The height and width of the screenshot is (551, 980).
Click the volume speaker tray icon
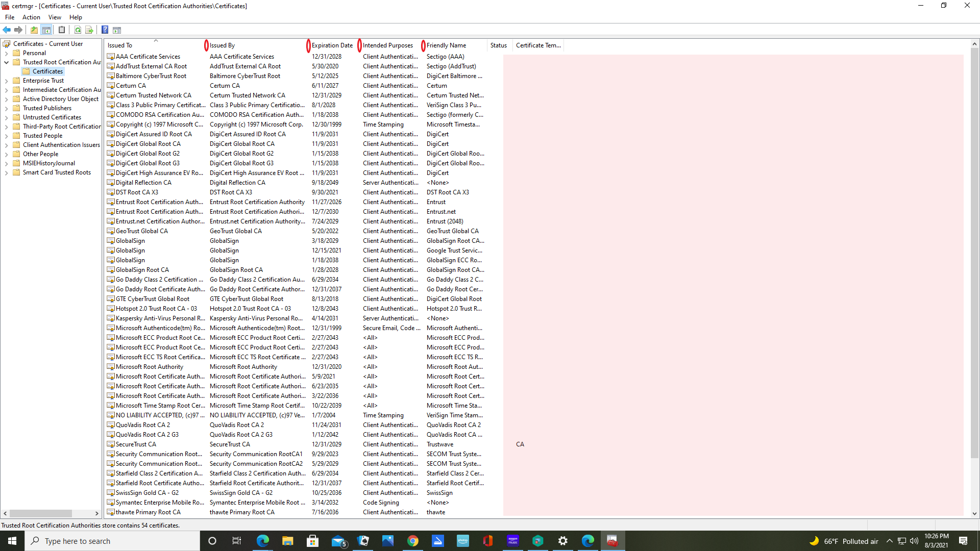(x=914, y=541)
